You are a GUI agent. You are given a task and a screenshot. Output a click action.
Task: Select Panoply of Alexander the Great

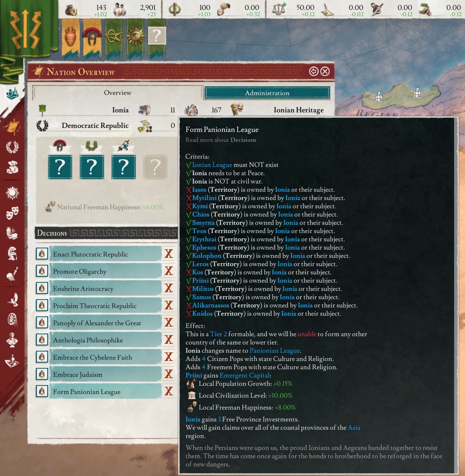click(106, 323)
